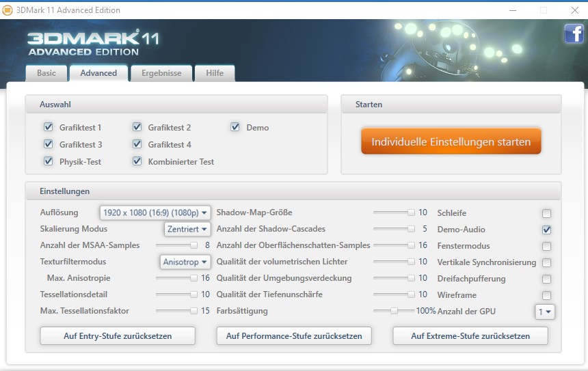The height and width of the screenshot is (371, 588).
Task: Click the Tessellationsdetail slider
Action: point(176,294)
